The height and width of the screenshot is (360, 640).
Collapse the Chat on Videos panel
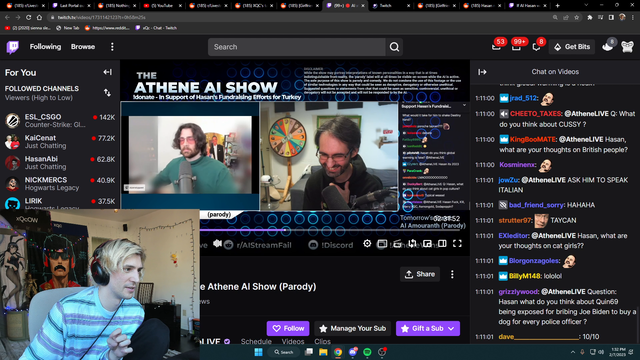point(482,72)
